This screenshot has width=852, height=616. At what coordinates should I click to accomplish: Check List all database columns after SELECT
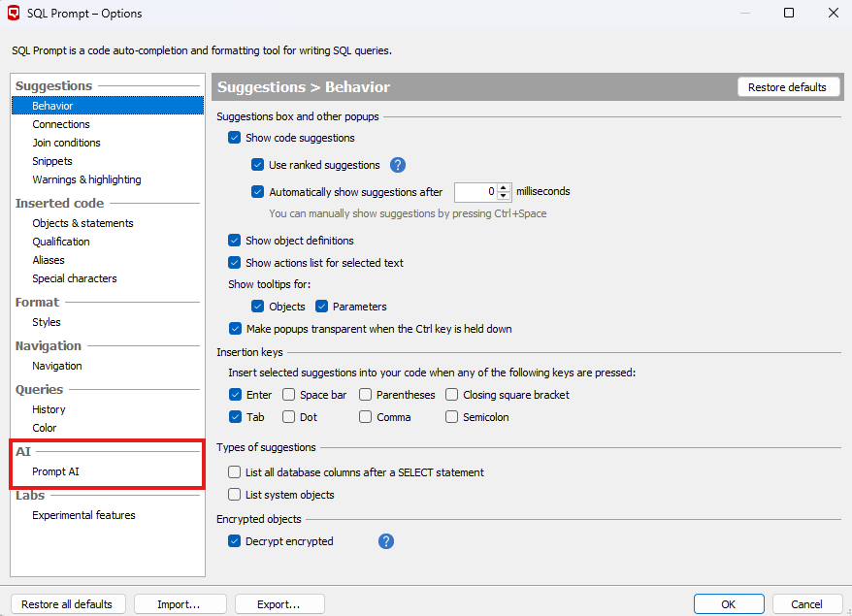(234, 472)
